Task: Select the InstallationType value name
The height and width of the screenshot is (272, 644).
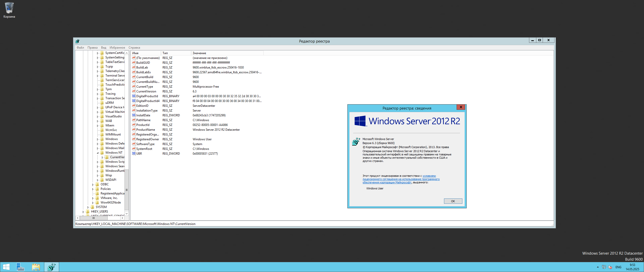Action: coord(147,110)
